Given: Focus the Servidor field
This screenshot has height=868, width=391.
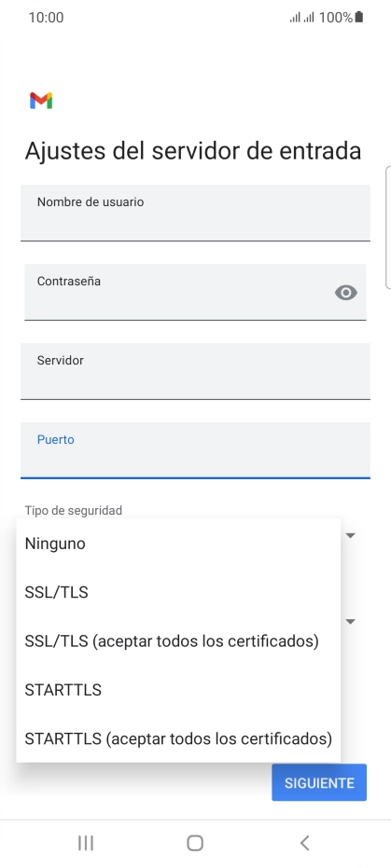Looking at the screenshot, I should point(195,371).
